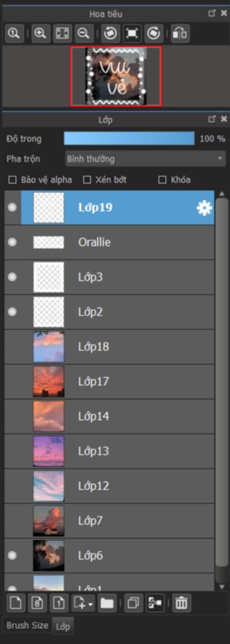Hide the Orallie layer
Viewport: 230px width, 644px height.
pyautogui.click(x=12, y=242)
